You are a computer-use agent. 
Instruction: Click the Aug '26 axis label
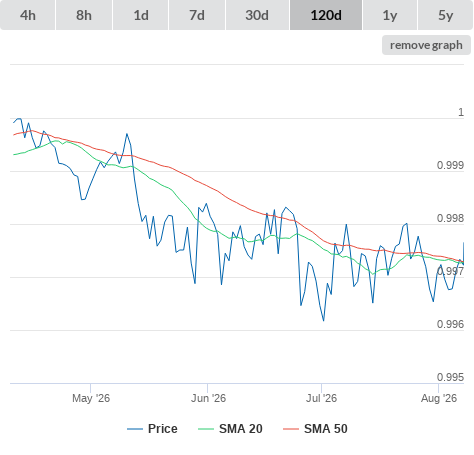coord(439,398)
